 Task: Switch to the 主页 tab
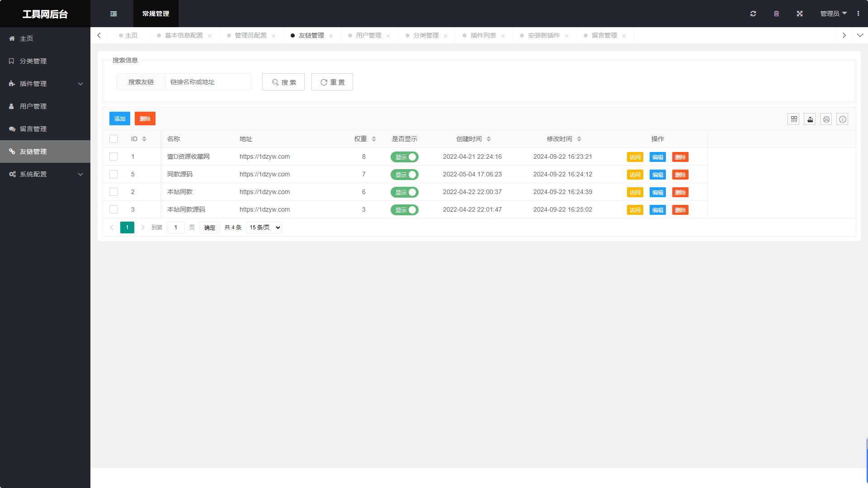point(128,35)
